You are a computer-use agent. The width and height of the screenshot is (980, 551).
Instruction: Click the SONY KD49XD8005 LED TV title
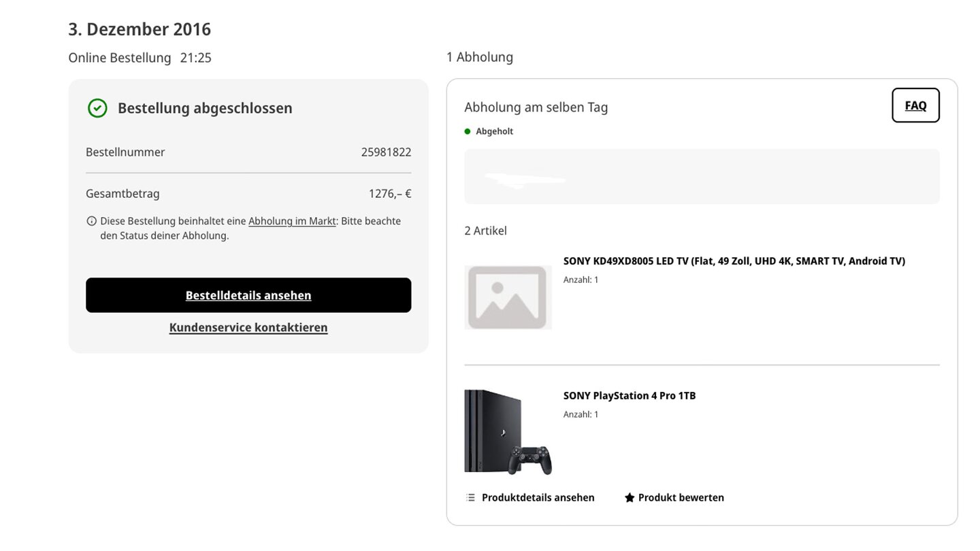[x=734, y=261]
